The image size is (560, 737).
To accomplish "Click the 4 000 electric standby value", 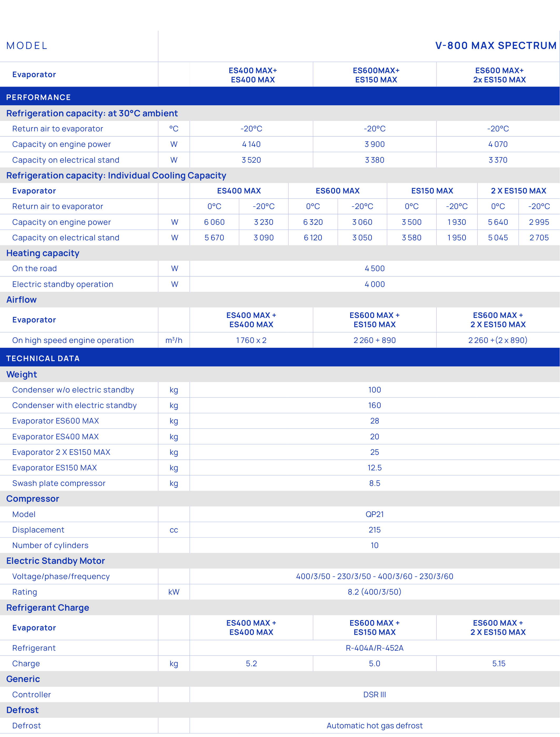I will [375, 284].
